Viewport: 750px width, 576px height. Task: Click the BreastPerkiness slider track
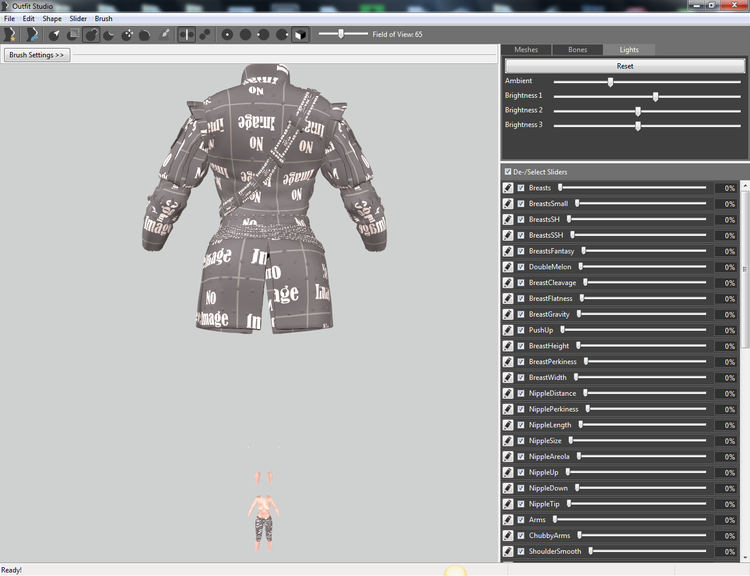(645, 362)
